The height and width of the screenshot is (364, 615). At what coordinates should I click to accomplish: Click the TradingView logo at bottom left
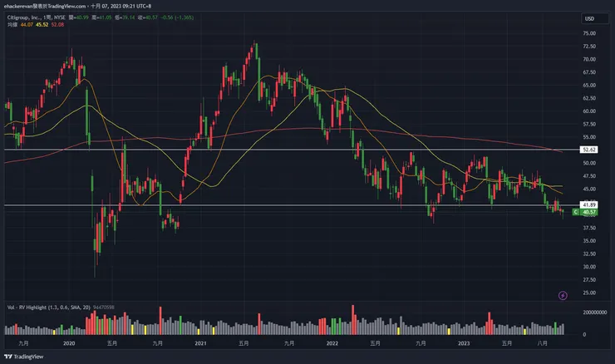coord(23,357)
